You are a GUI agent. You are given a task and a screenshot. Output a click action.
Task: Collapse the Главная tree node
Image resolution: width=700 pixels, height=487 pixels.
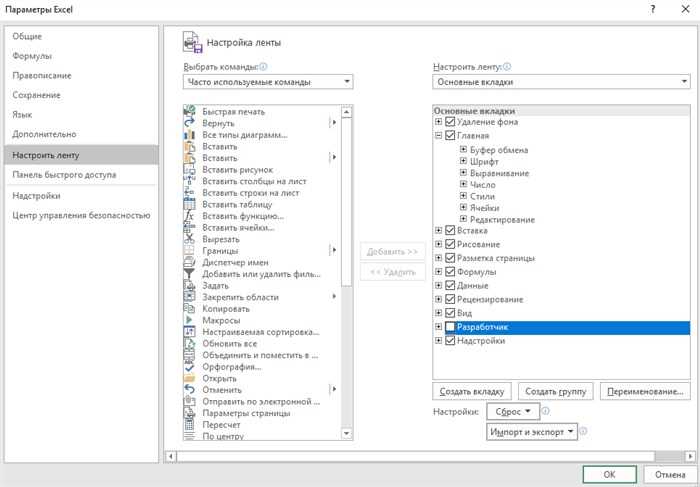coord(438,136)
